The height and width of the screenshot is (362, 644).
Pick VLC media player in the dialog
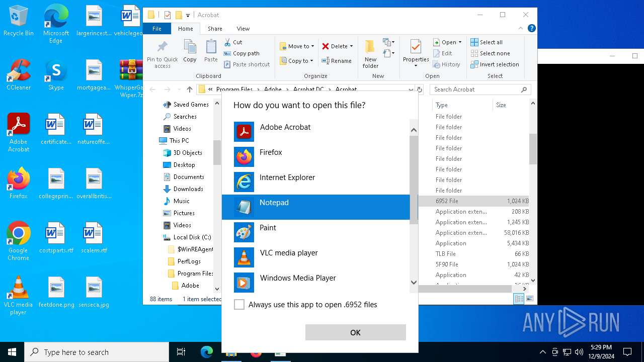(316, 257)
